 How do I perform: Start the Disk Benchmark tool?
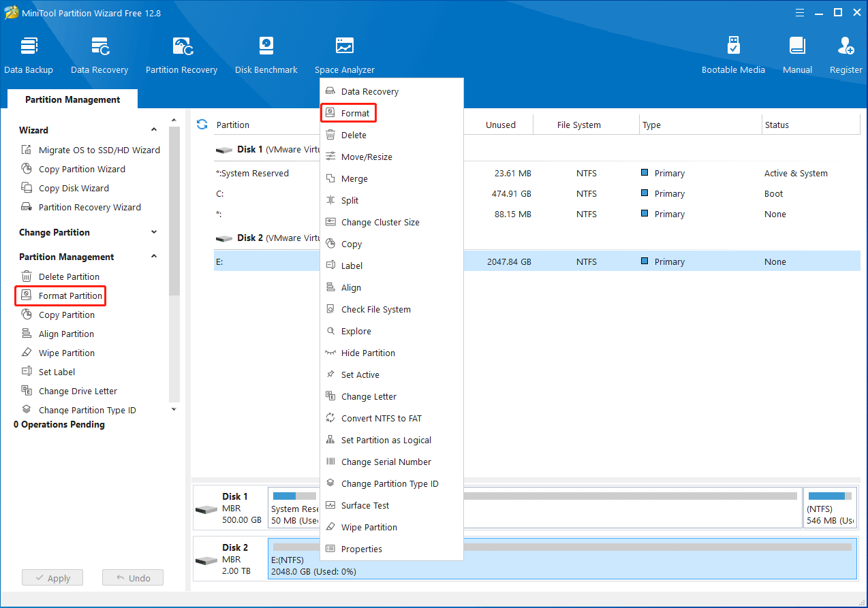tap(266, 55)
